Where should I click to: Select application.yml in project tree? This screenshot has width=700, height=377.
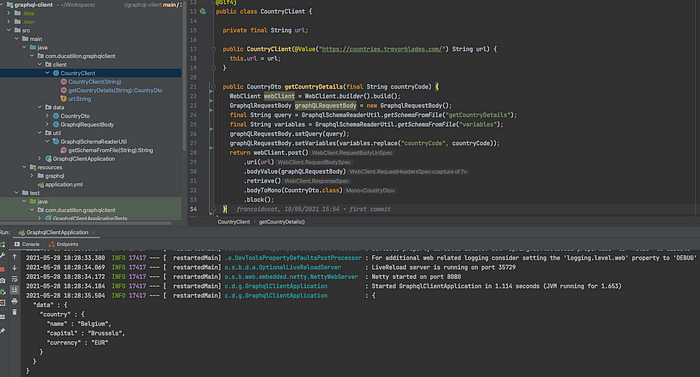(x=64, y=184)
